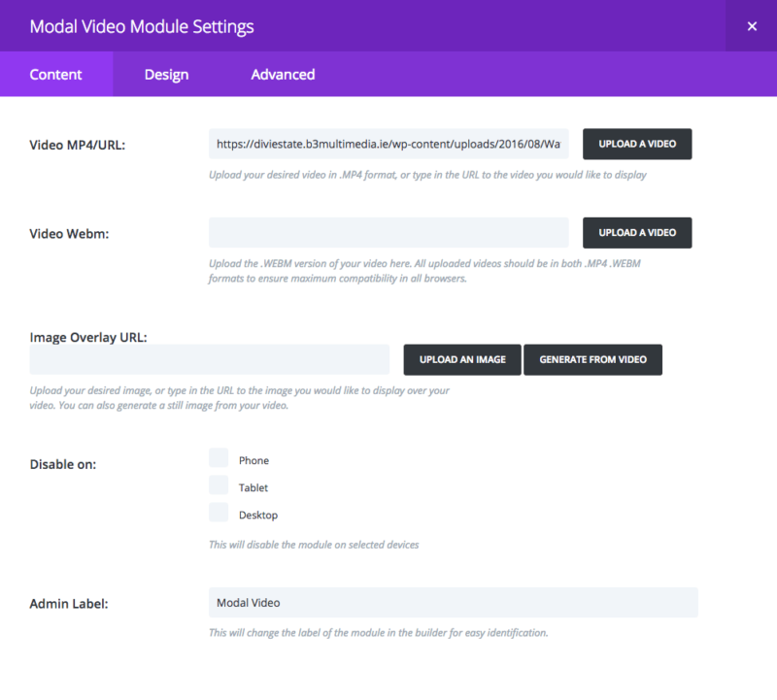Switch to the Content tab
Image resolution: width=777 pixels, height=700 pixels.
click(56, 75)
